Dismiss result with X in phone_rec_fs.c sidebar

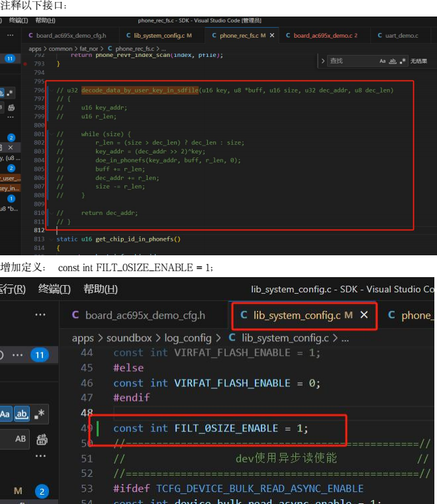(11, 147)
